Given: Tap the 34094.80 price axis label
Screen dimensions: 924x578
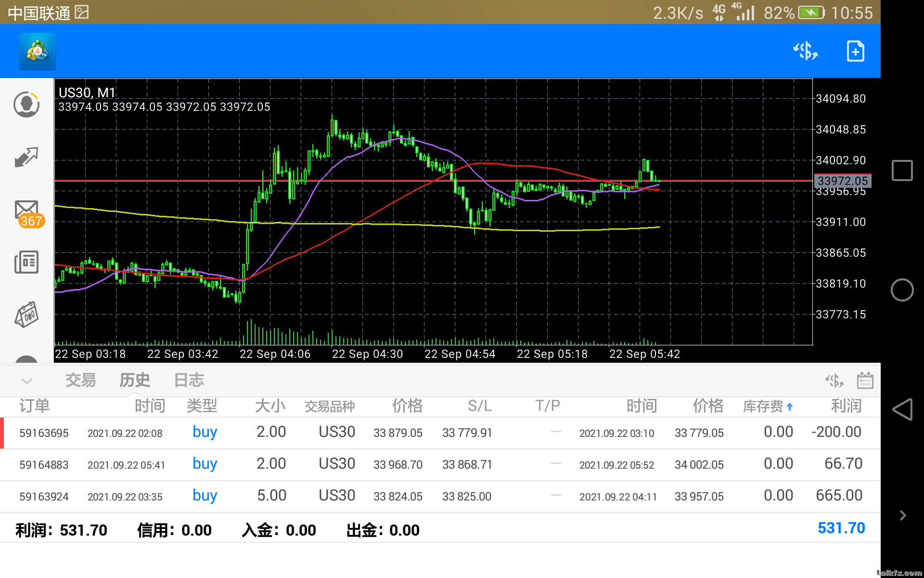Looking at the screenshot, I should (x=840, y=99).
